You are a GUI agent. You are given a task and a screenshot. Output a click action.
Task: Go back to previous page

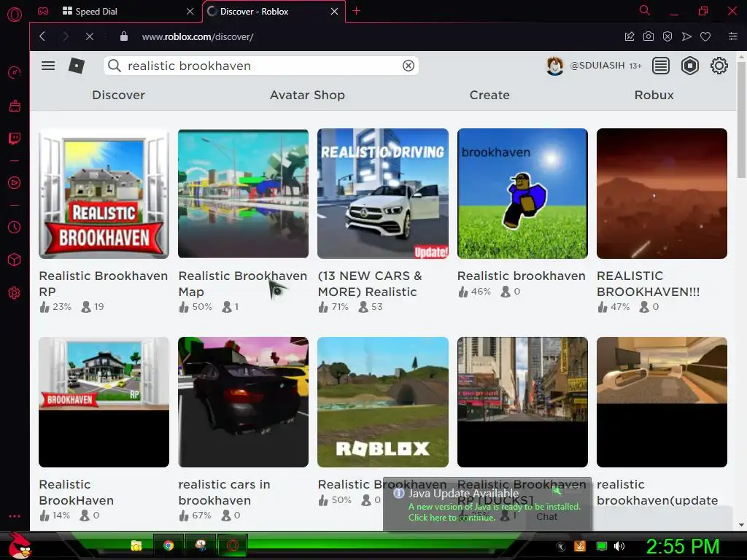pos(42,36)
